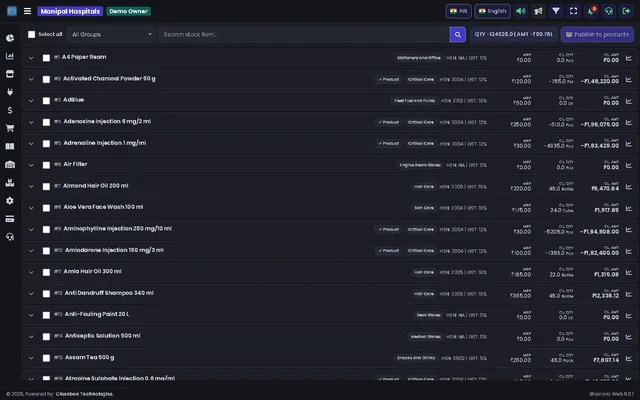Click the Fleet Fuel and Fluids tag

pyautogui.click(x=414, y=101)
